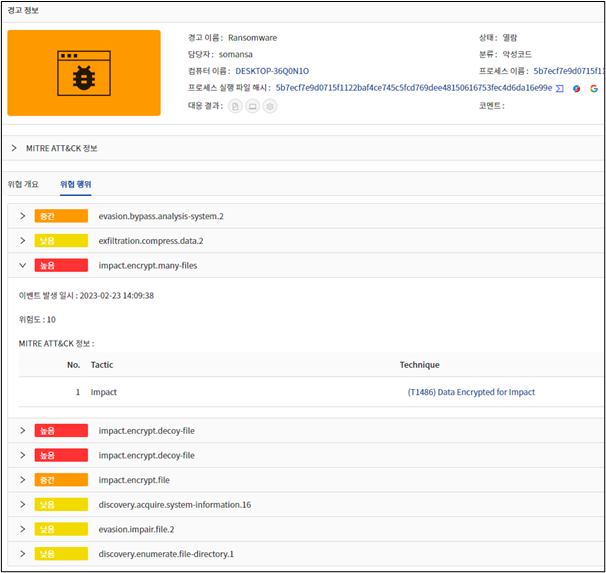Click the exfiltration.compress.data.2 label
The image size is (606, 573).
(x=151, y=241)
